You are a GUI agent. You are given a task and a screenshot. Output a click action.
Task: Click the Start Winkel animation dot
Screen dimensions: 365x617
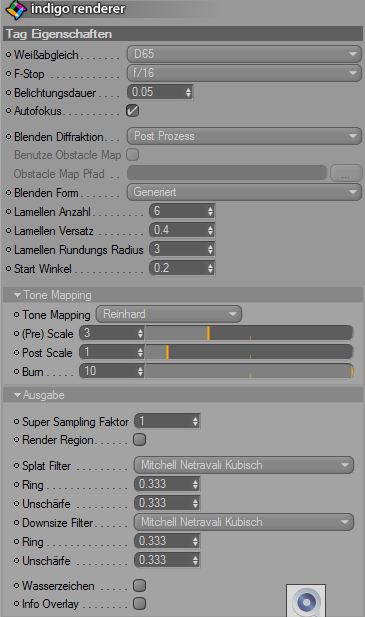pos(9,269)
